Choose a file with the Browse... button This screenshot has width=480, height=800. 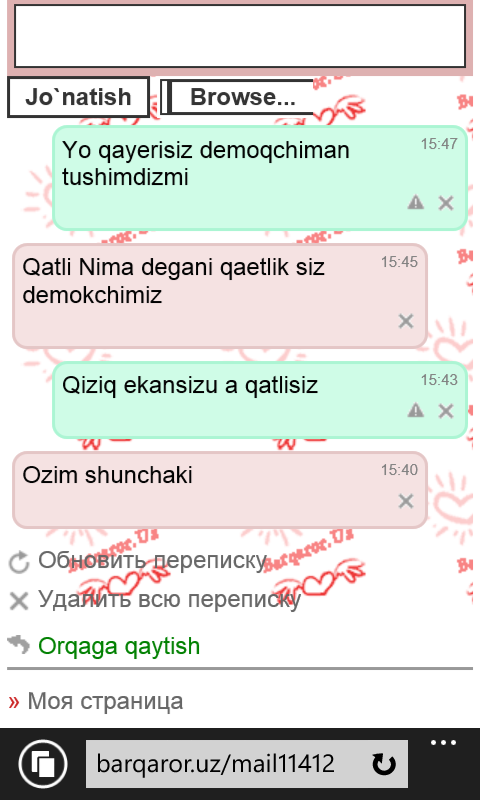click(x=238, y=97)
